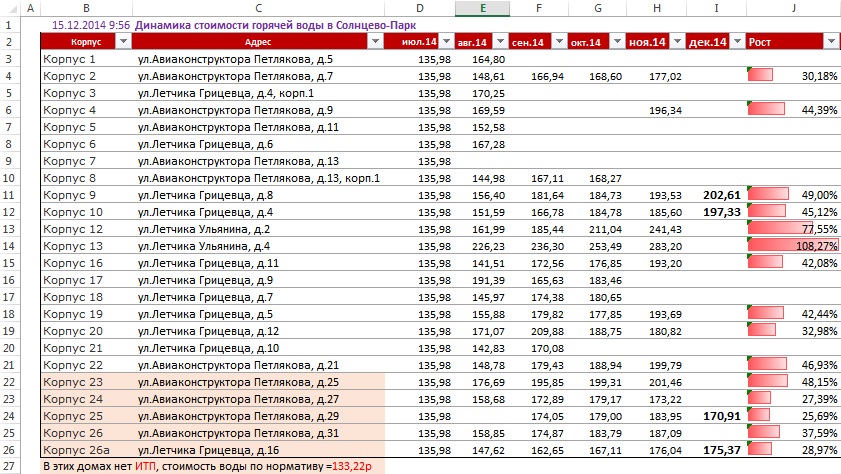Click address 'ул.Летчика Ульянина, д.2'
841x474 pixels.
tap(204, 229)
